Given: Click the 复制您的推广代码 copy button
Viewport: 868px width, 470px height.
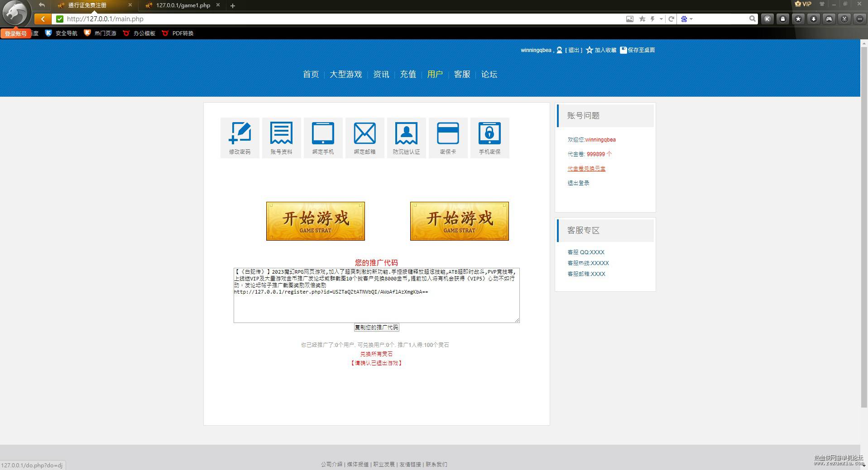Looking at the screenshot, I should (376, 328).
